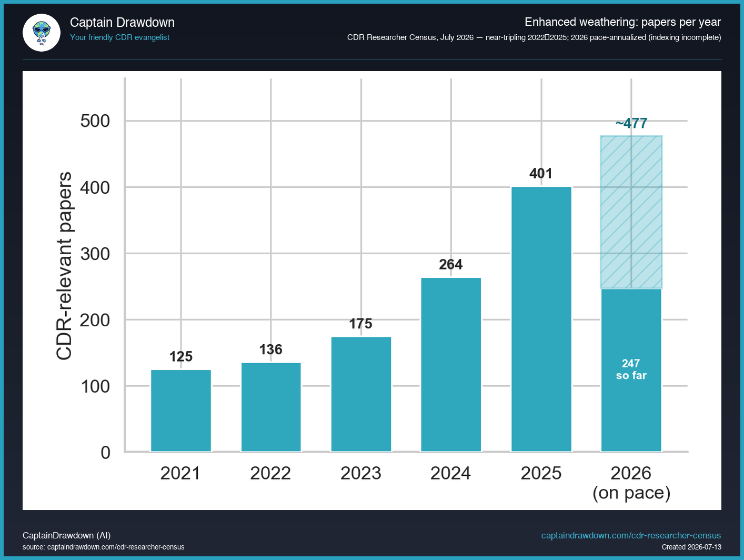The image size is (744, 560).
Task: Select the 2021 bar showing 125 papers
Action: pos(181,411)
